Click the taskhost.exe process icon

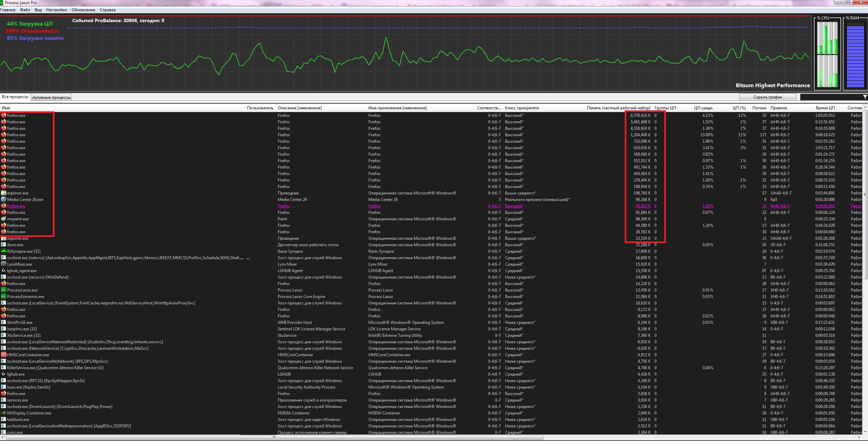[x=4, y=420]
